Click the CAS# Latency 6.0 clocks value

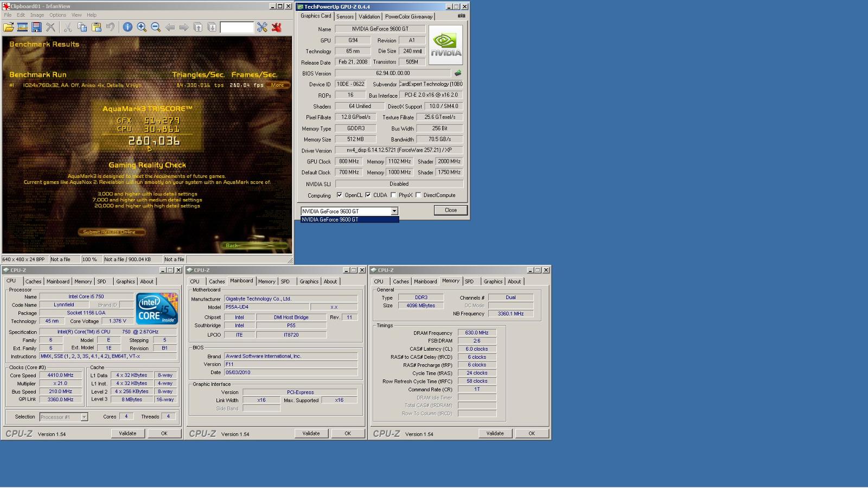[477, 349]
